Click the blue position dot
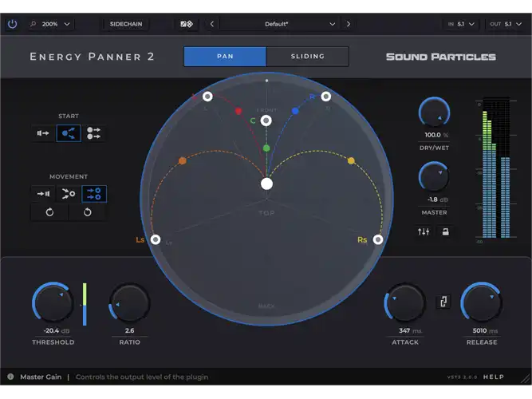The image size is (532, 399). (295, 111)
